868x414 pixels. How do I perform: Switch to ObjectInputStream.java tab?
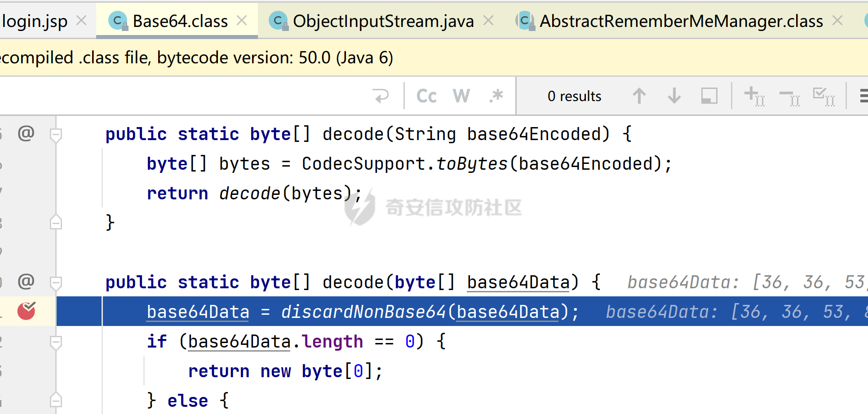(383, 21)
